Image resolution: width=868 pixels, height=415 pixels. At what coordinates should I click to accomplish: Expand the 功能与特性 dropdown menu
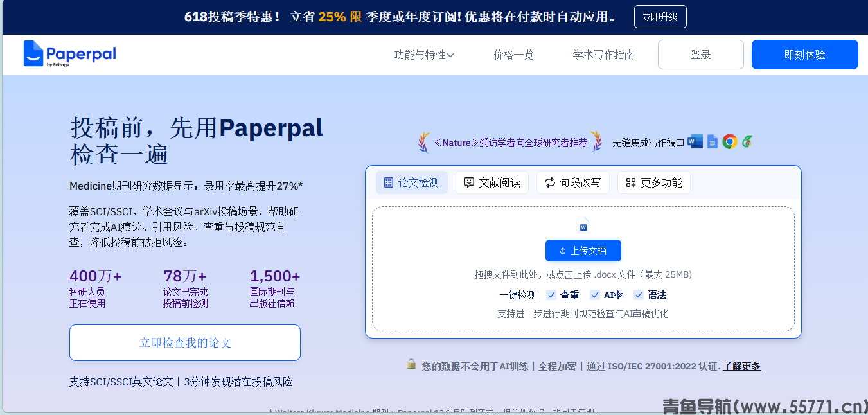[424, 55]
